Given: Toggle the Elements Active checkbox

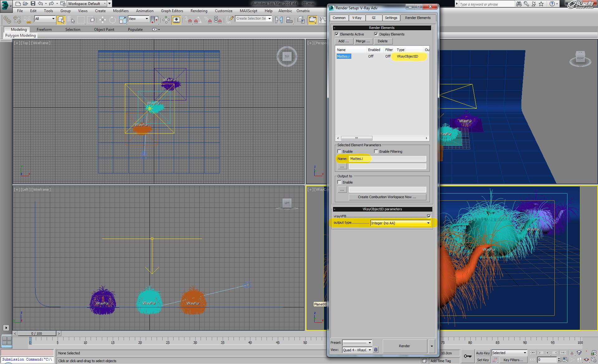Looking at the screenshot, I should click(337, 34).
